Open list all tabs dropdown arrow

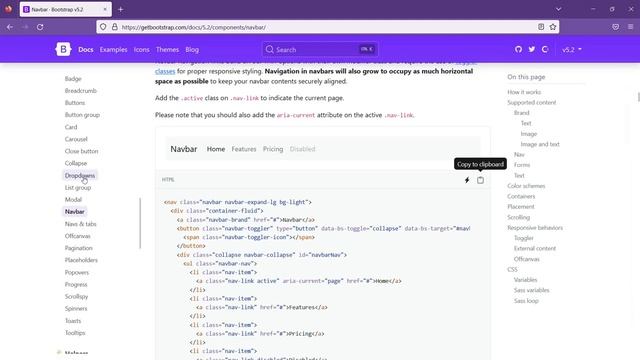tap(558, 9)
